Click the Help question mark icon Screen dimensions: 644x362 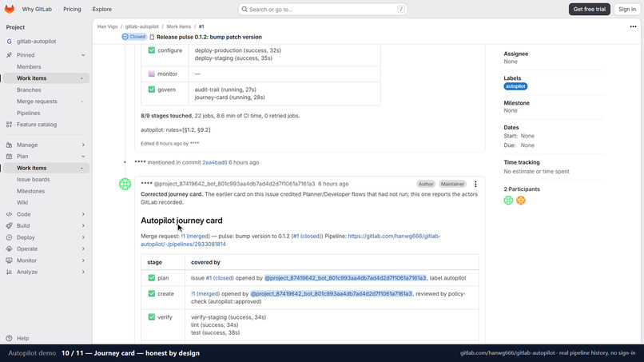click(x=9, y=338)
